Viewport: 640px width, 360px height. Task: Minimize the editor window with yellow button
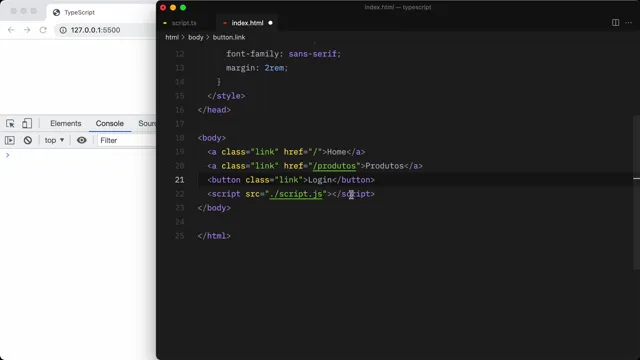[173, 7]
